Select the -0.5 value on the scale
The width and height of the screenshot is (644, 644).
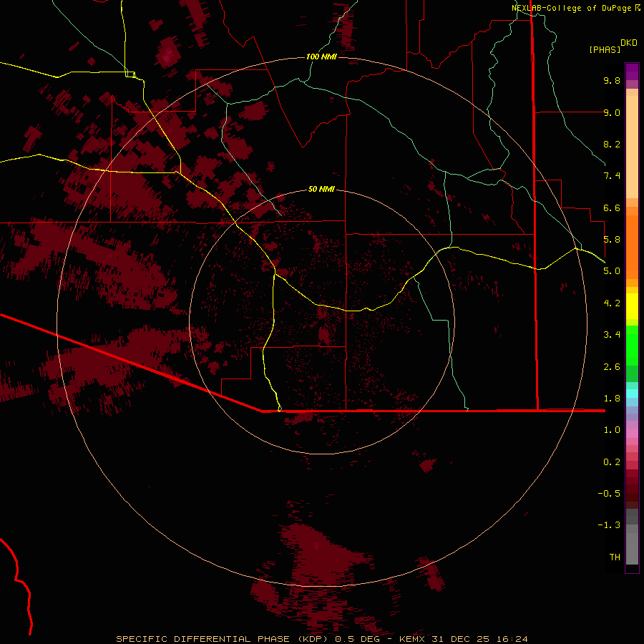[609, 494]
